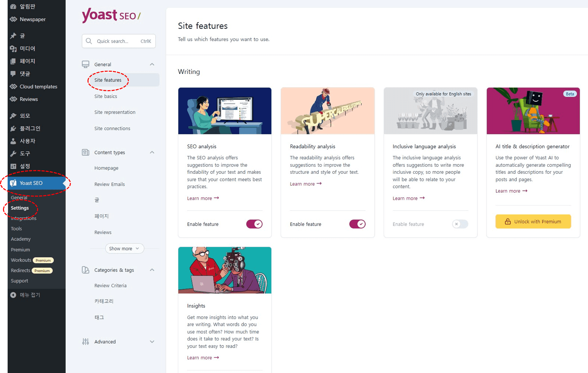Click Learn more under Insights
588x373 pixels.
coord(203,357)
